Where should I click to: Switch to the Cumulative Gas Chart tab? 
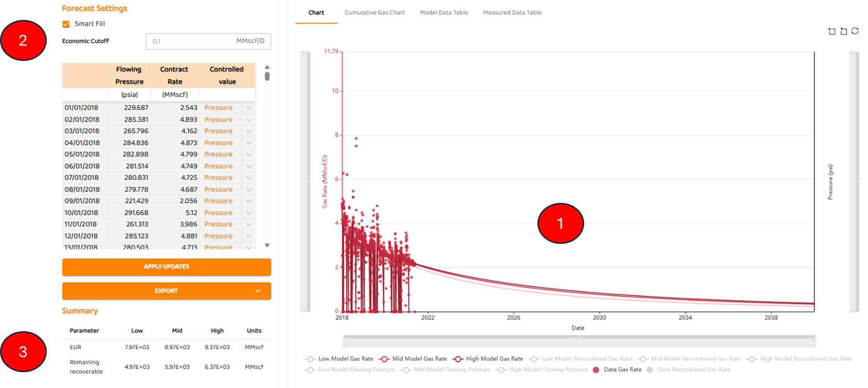[374, 13]
